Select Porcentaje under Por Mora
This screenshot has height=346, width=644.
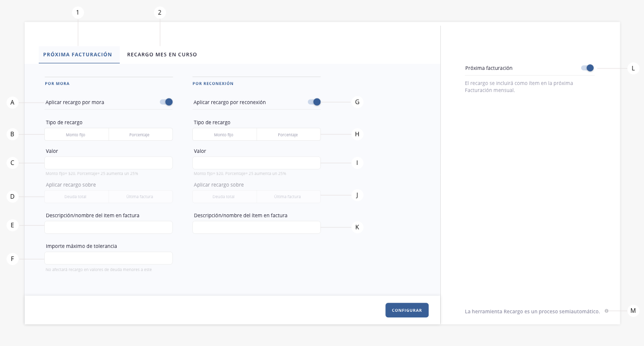point(140,134)
